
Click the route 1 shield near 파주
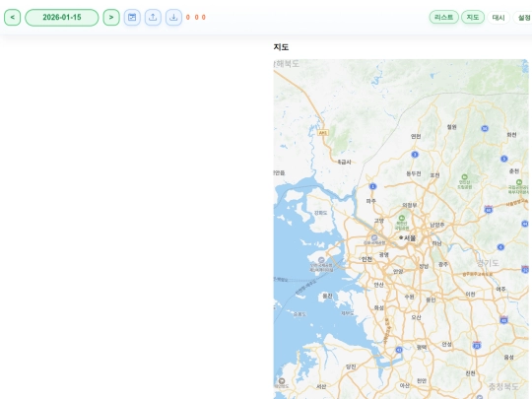pos(372,186)
